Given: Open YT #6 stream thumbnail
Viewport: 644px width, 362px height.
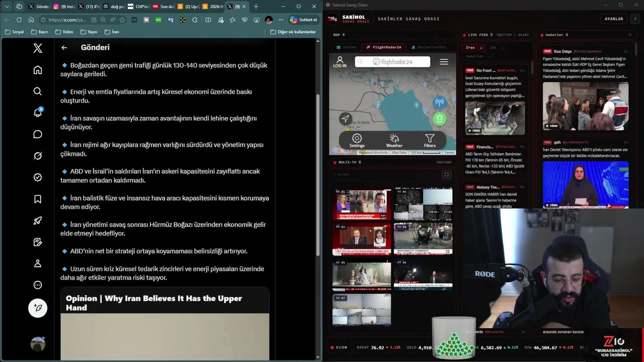Looking at the screenshot, I should click(x=423, y=275).
